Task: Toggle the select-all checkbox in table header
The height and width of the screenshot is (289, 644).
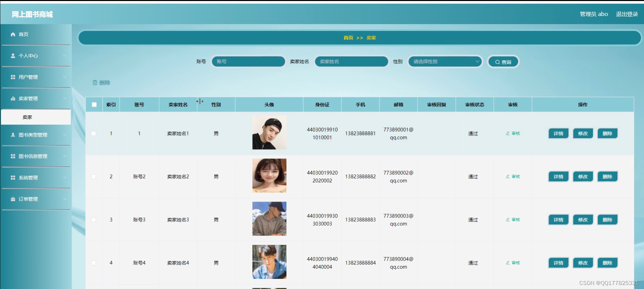Action: [94, 105]
